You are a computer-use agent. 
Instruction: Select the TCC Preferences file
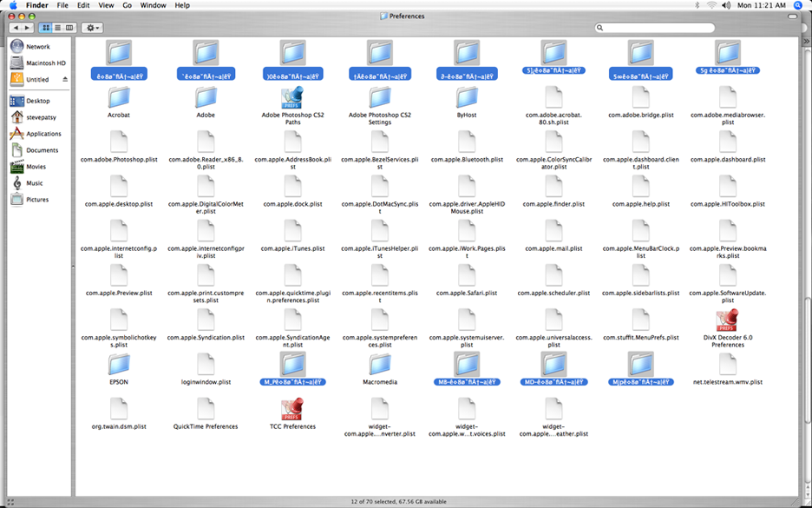pyautogui.click(x=292, y=410)
